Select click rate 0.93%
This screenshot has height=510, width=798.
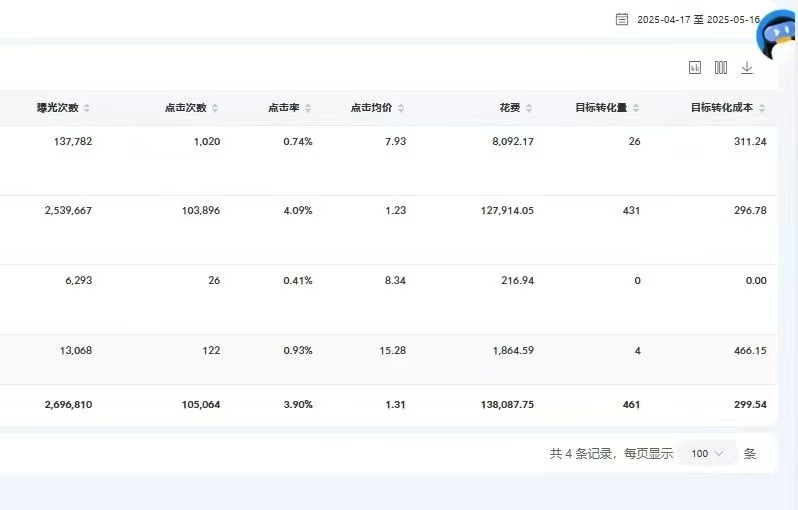(298, 350)
